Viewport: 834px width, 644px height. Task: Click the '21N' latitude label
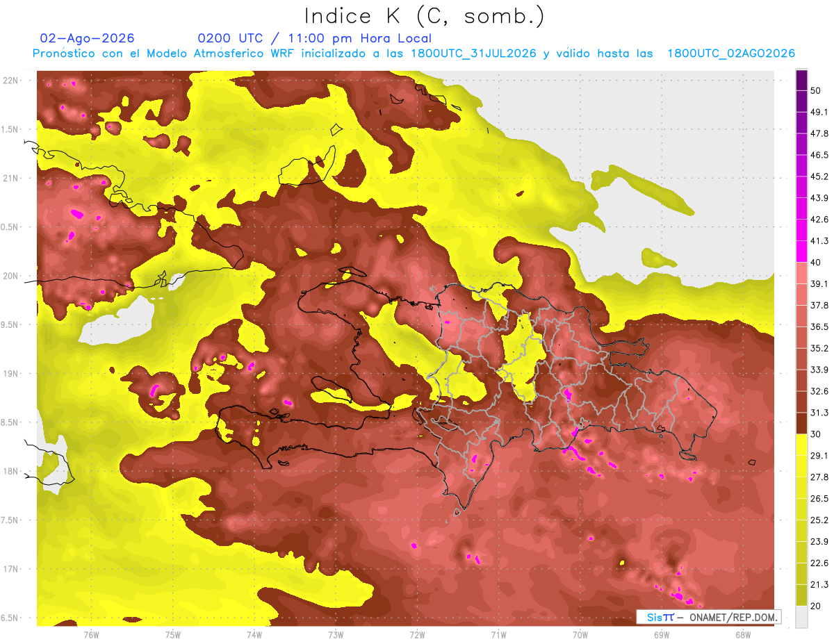[x=11, y=179]
